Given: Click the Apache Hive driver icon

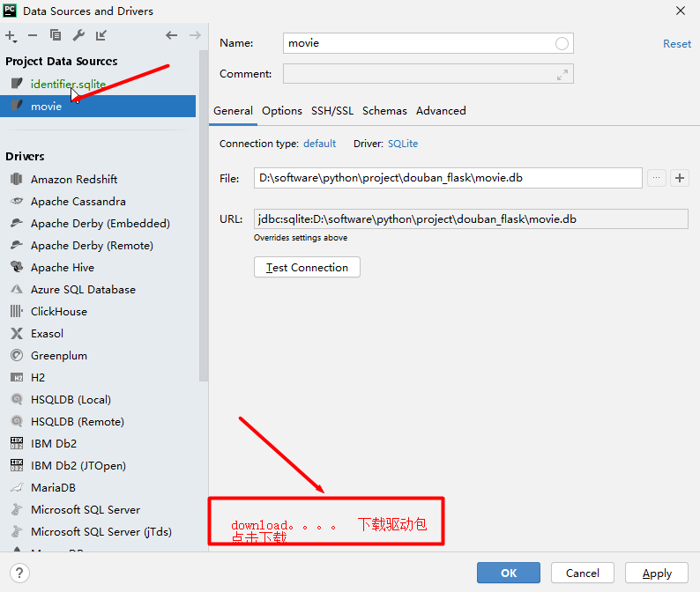Looking at the screenshot, I should click(x=17, y=267).
